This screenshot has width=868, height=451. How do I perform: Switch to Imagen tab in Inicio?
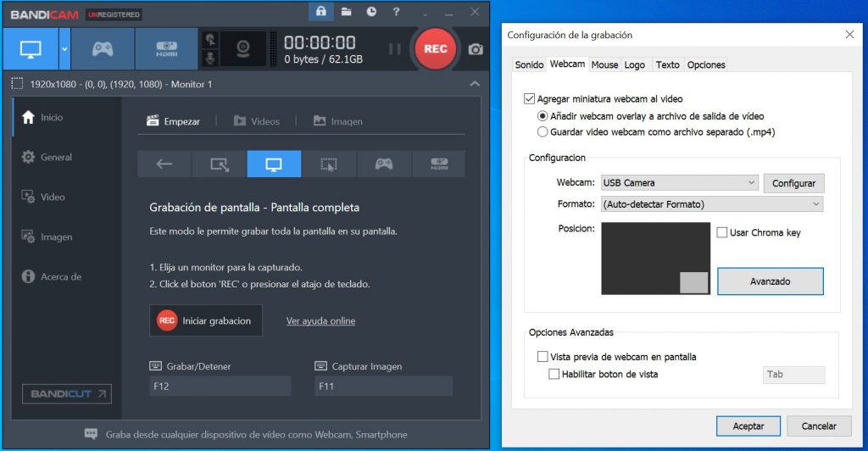(337, 121)
